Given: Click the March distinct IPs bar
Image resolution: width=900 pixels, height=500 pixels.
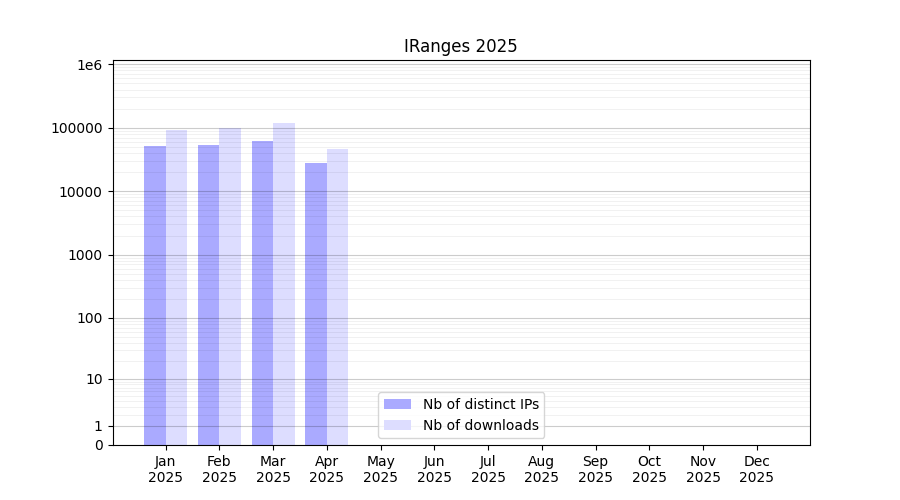Looking at the screenshot, I should (x=262, y=293).
